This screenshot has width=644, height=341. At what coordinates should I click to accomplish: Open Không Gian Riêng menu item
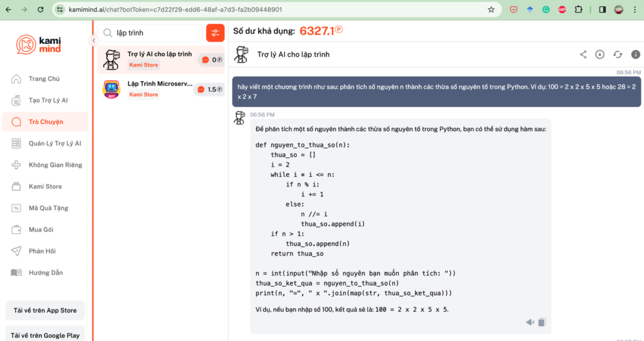pyautogui.click(x=45, y=165)
